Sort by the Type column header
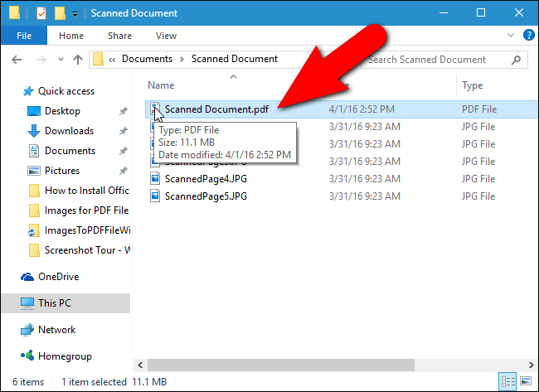Image resolution: width=539 pixels, height=392 pixels. coord(473,85)
